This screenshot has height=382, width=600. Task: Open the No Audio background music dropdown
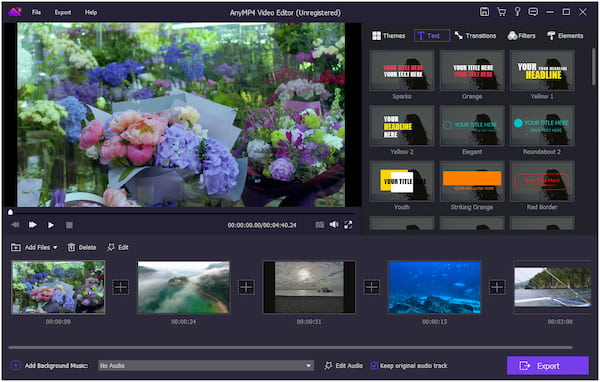click(206, 366)
